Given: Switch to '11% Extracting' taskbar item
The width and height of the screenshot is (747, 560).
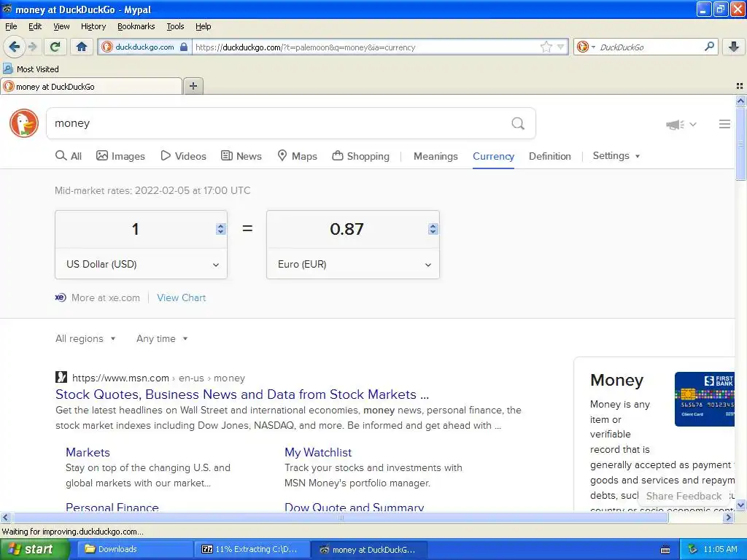Looking at the screenshot, I should coord(252,549).
